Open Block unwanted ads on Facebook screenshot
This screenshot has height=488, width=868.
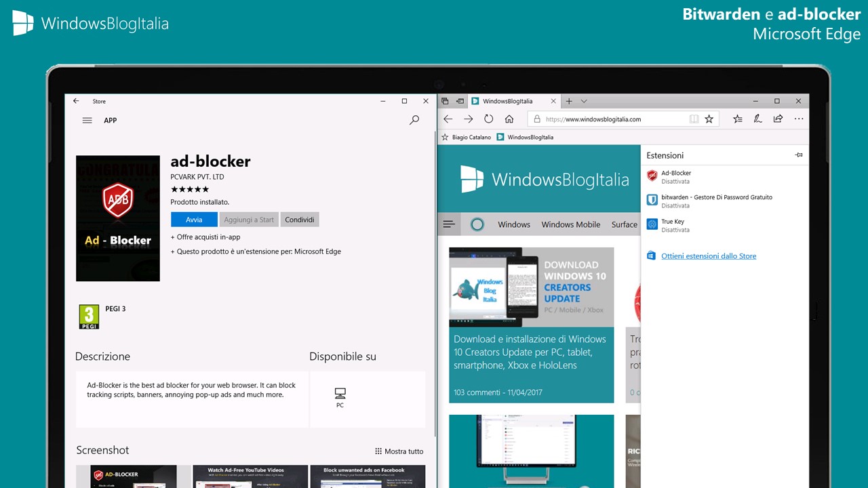tap(368, 476)
